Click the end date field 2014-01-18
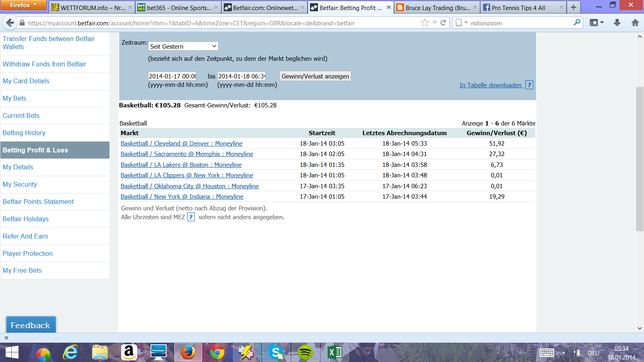 [x=242, y=76]
